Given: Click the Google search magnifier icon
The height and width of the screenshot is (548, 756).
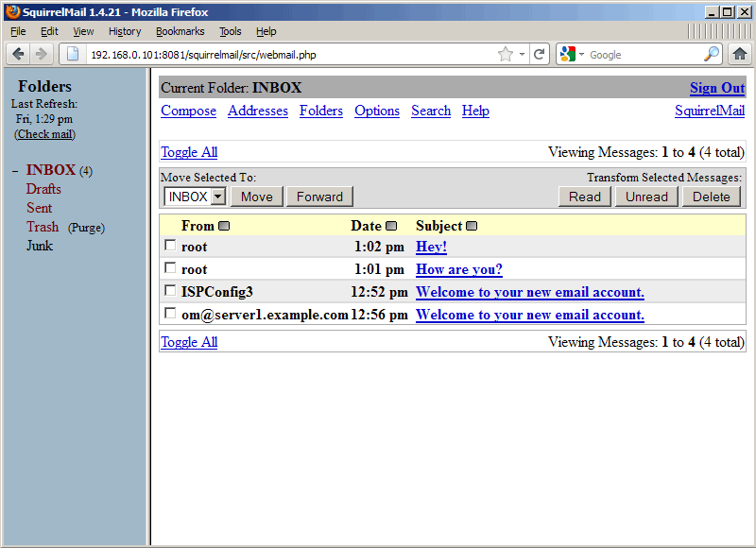Looking at the screenshot, I should click(x=712, y=54).
